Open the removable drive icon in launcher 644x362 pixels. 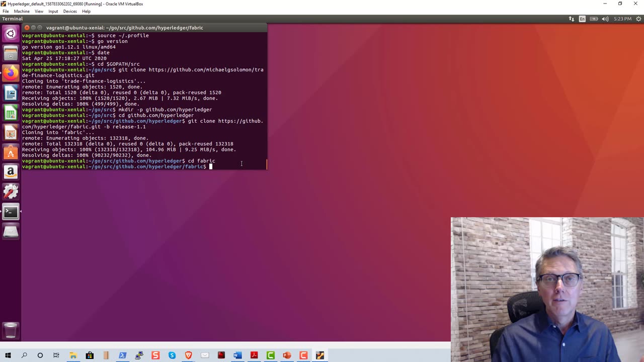tap(11, 231)
